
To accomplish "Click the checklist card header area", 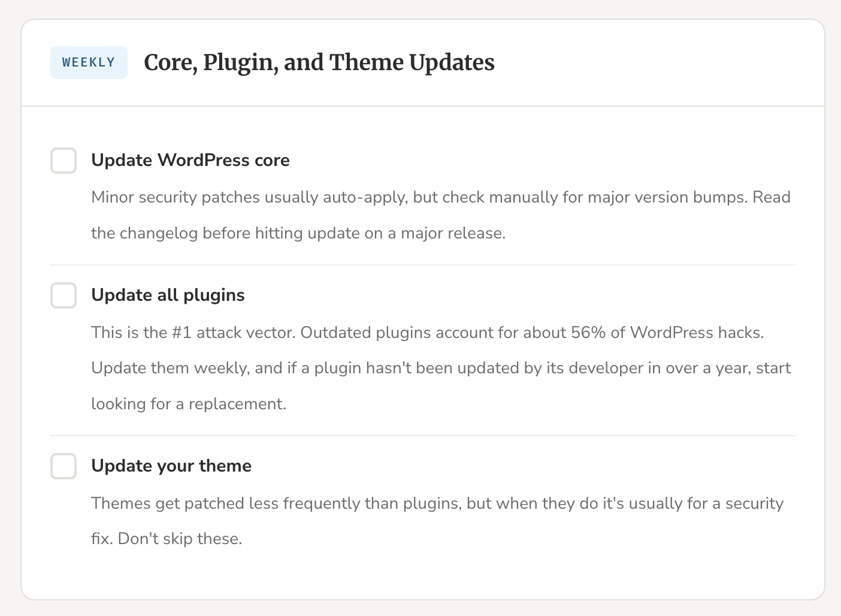I will point(419,62).
